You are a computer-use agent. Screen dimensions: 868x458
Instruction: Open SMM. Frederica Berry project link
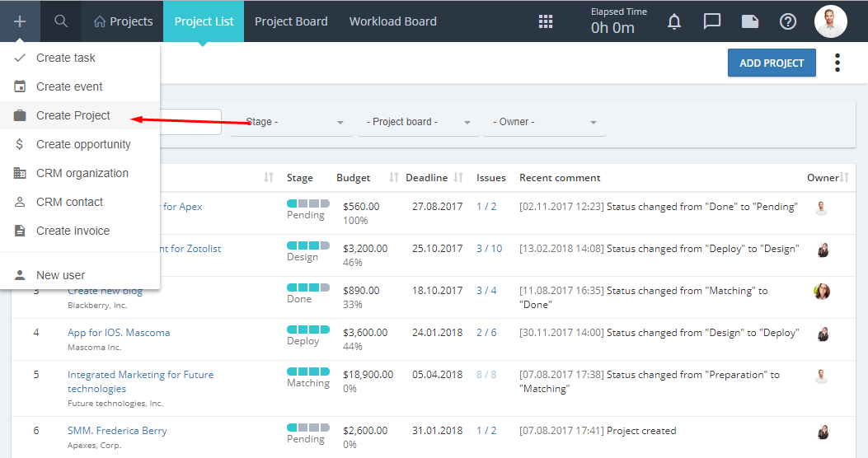click(117, 430)
